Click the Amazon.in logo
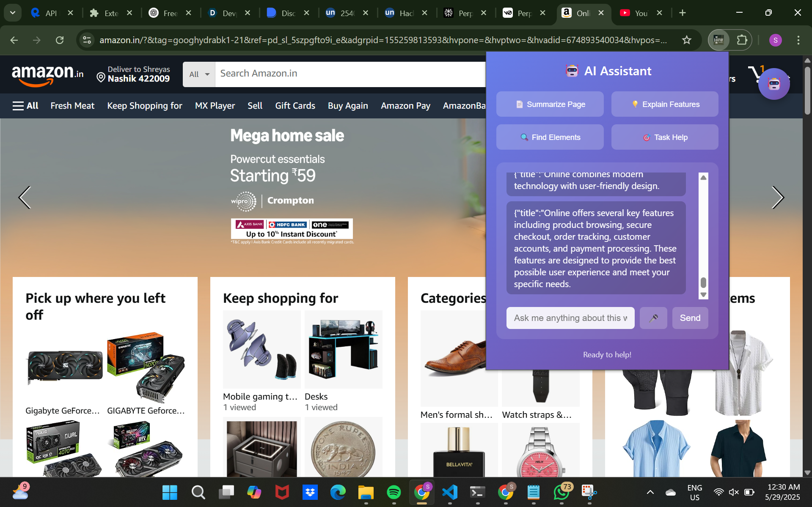The height and width of the screenshot is (507, 812). tap(47, 75)
